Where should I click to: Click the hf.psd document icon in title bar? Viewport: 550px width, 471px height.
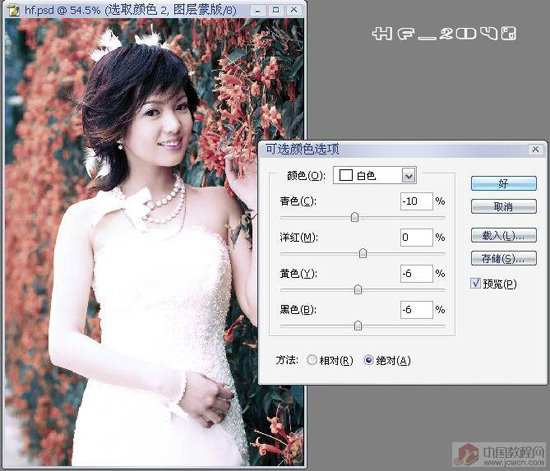pos(13,10)
